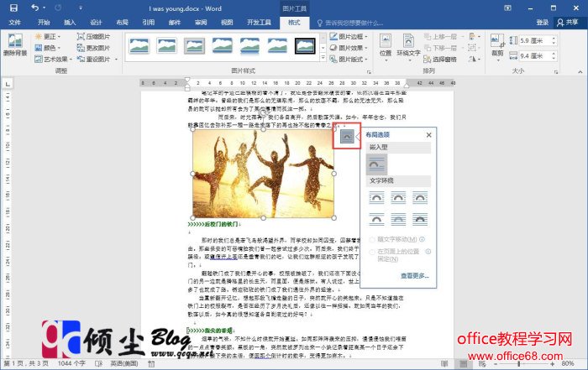
Task: Collapse the ribbon with the chevron
Action: tap(580, 71)
